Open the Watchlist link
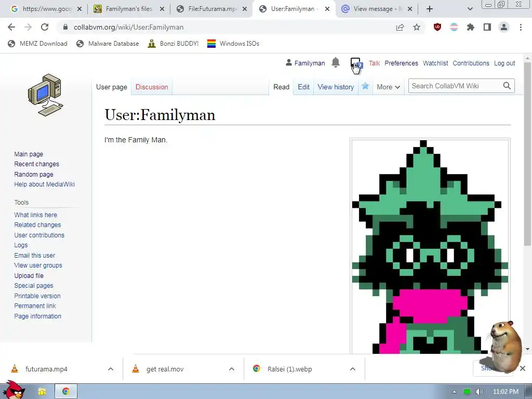 pos(435,63)
